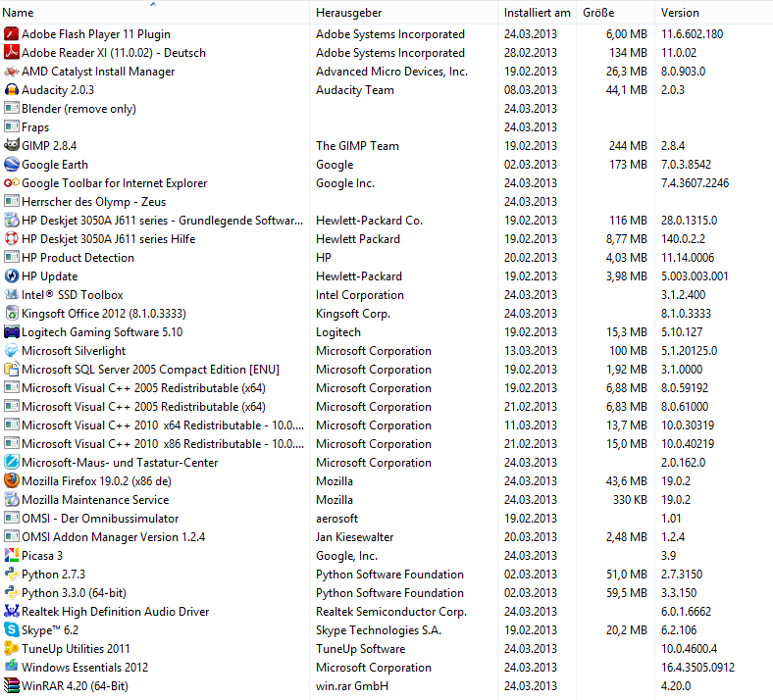Select the Audacity 2.0.3 headphones icon
Screen dimensions: 773x700
click(12, 90)
